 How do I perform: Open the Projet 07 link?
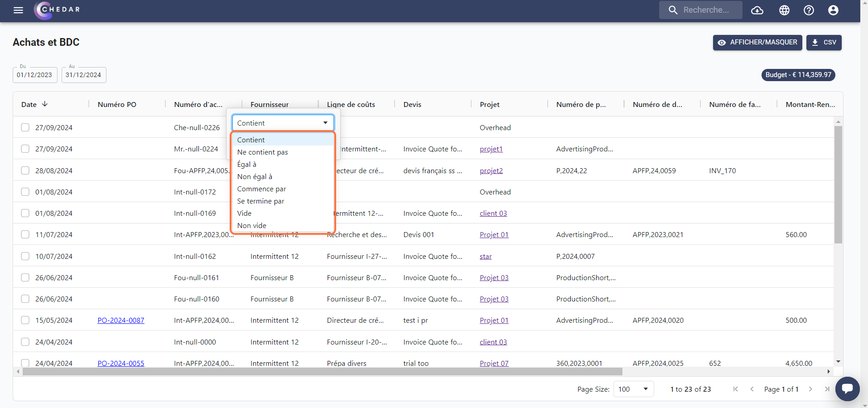494,363
